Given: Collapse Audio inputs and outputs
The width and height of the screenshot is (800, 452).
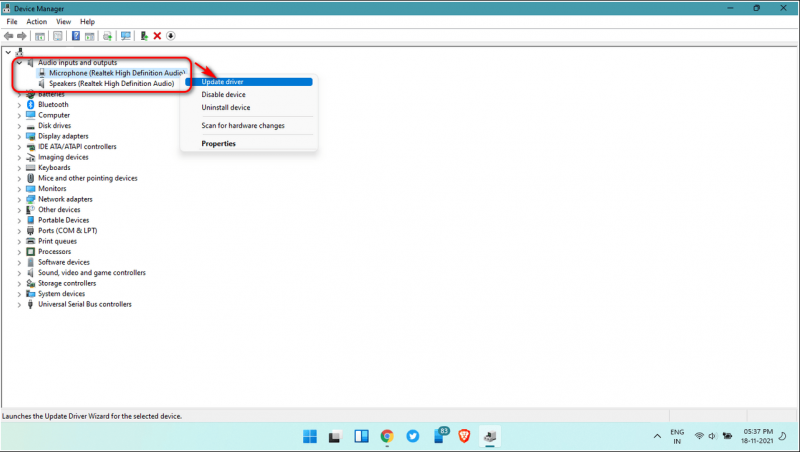Looking at the screenshot, I should pyautogui.click(x=19, y=63).
